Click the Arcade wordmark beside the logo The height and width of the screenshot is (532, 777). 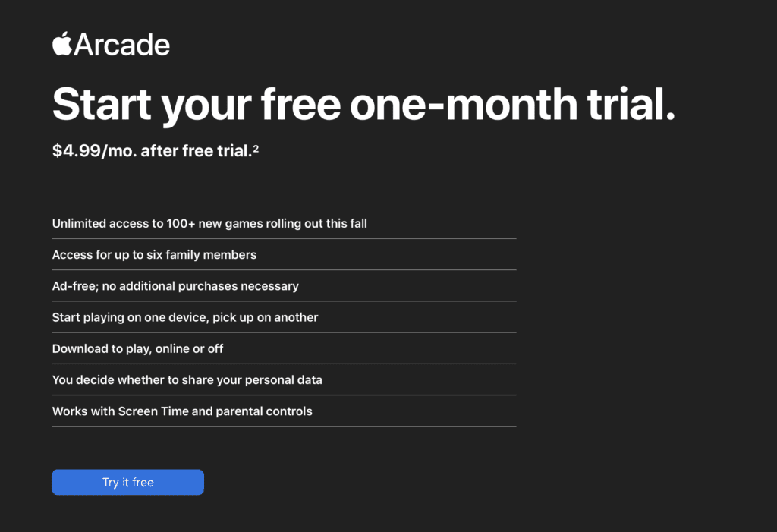click(x=122, y=45)
